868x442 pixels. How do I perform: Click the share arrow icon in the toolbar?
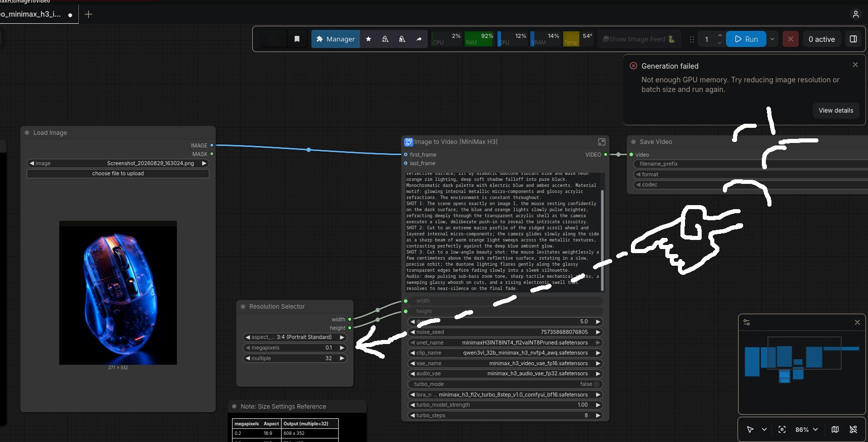coord(419,39)
